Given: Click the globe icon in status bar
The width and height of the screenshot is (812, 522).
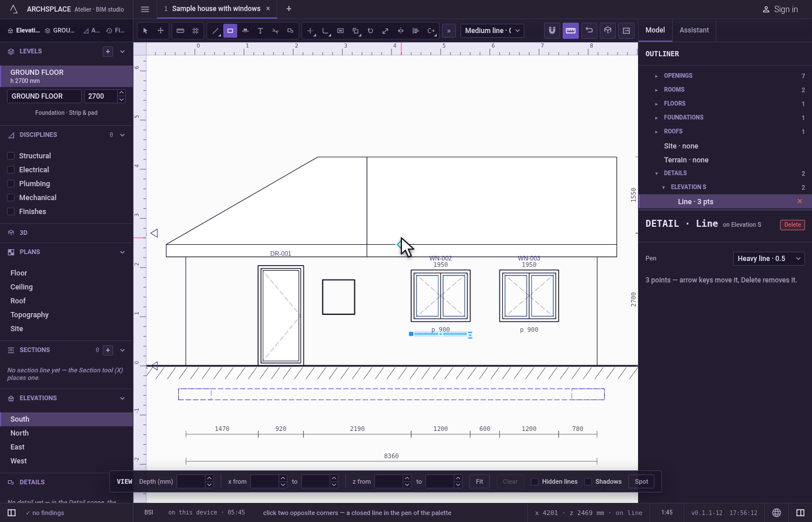Looking at the screenshot, I should coord(777,513).
